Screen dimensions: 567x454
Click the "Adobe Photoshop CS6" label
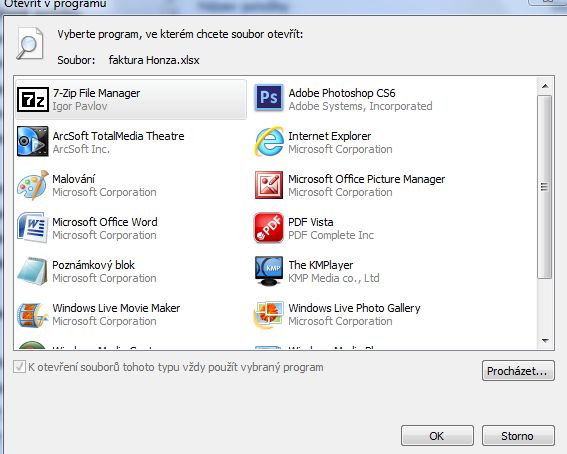point(342,93)
